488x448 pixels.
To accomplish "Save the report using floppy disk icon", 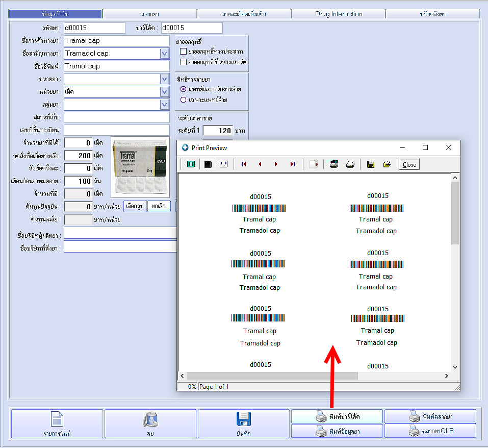I will (x=370, y=164).
